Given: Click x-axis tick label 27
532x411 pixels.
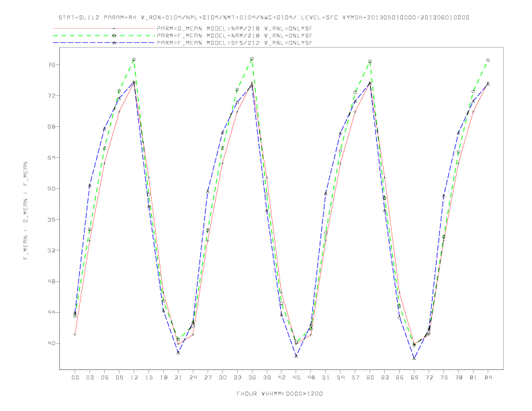Looking at the screenshot, I should coord(208,377).
